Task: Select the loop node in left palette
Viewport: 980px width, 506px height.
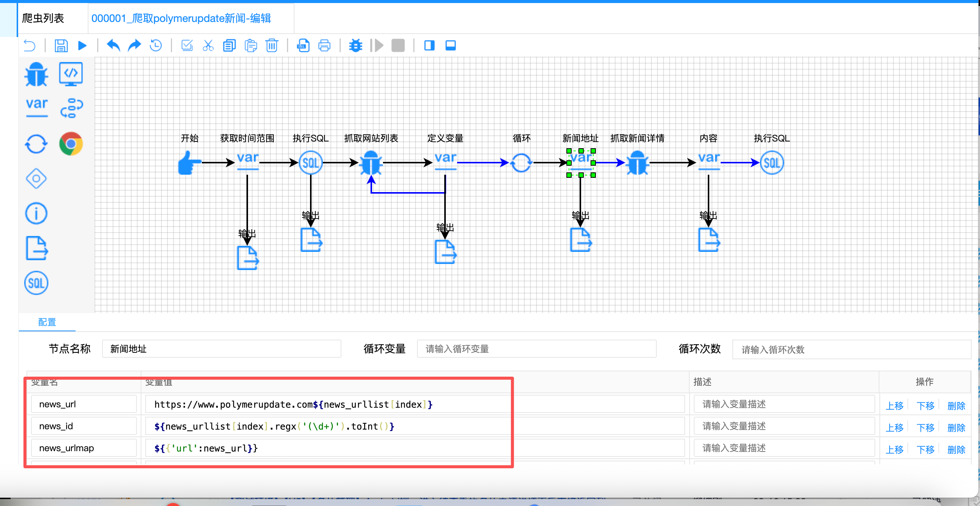Action: (36, 144)
